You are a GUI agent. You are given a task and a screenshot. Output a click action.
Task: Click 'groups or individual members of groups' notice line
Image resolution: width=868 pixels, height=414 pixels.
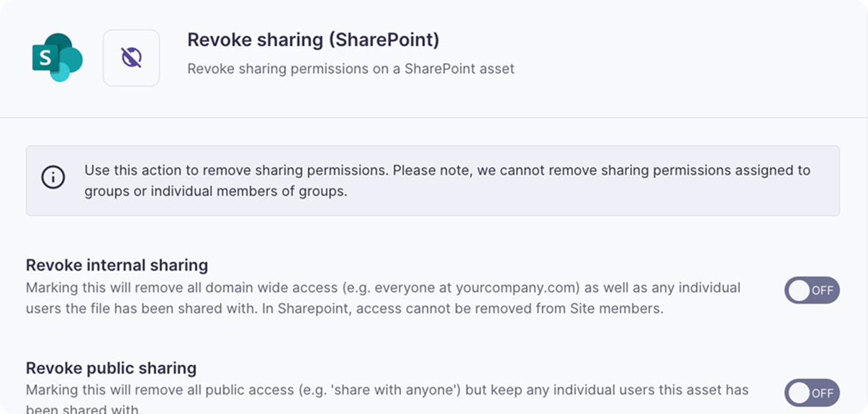click(x=216, y=192)
